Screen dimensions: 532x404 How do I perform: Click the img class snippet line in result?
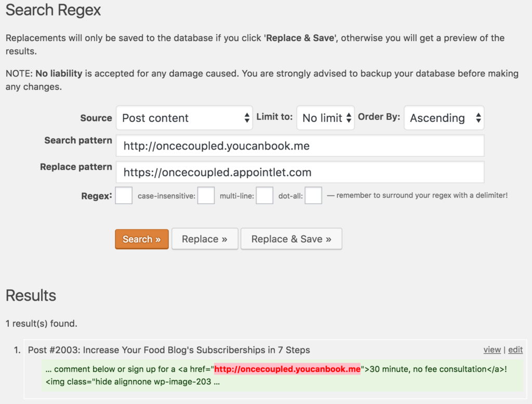point(132,382)
